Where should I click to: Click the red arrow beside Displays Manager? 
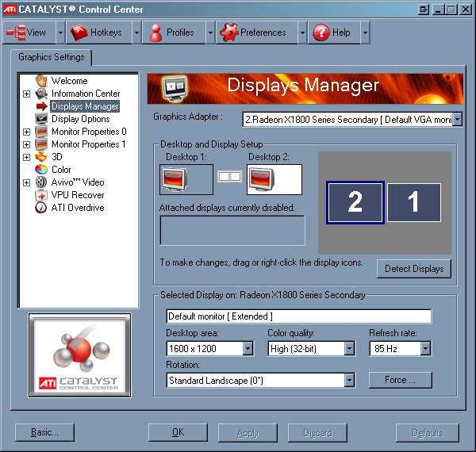[x=41, y=106]
